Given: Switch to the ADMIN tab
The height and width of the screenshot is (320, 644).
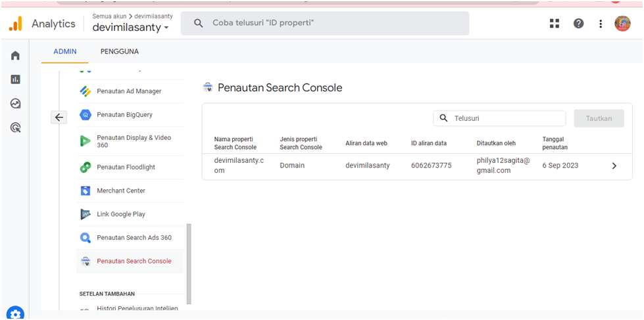Looking at the screenshot, I should [65, 52].
